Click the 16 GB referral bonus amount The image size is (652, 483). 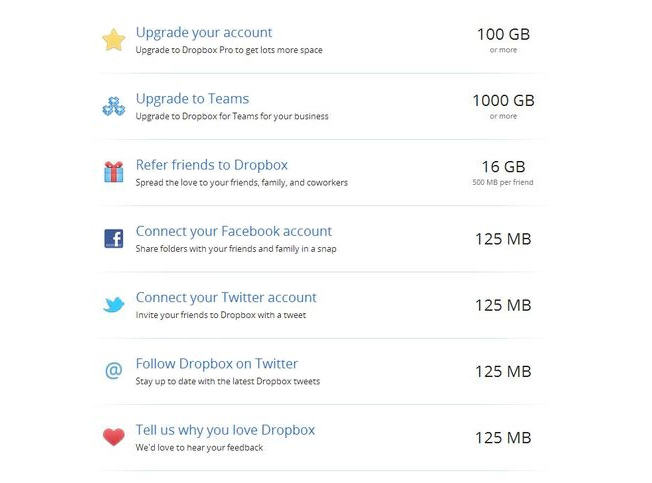pyautogui.click(x=503, y=167)
